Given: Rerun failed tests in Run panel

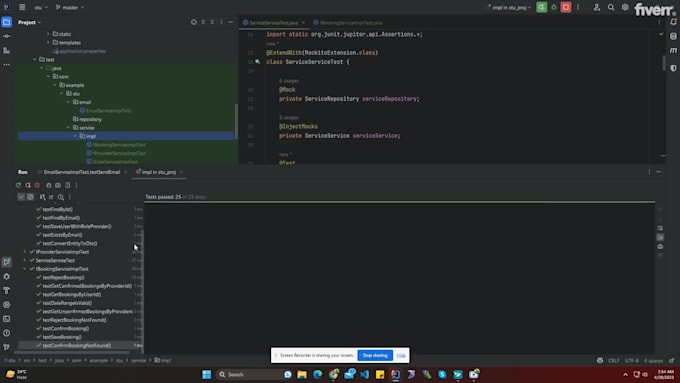Looking at the screenshot, I should [28, 185].
